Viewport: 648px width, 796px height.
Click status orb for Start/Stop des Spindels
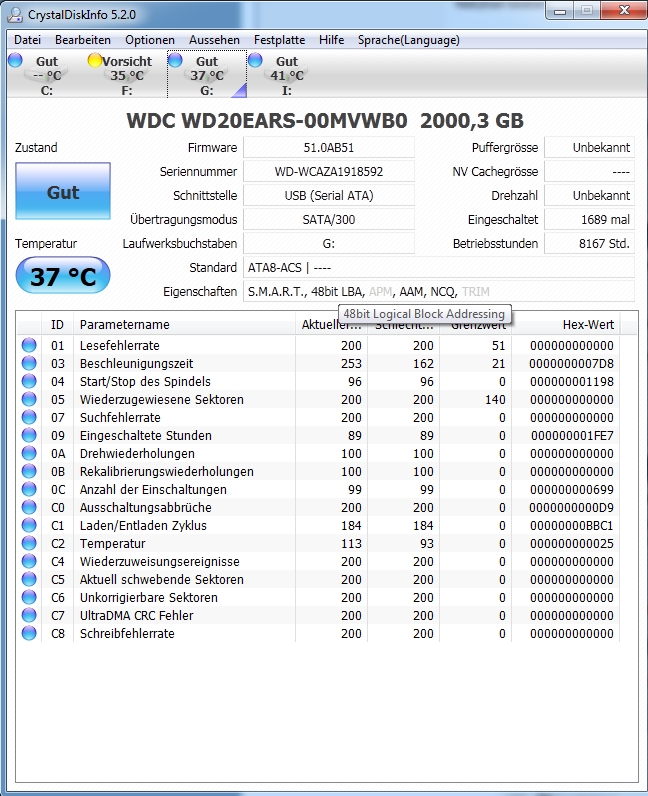29,381
